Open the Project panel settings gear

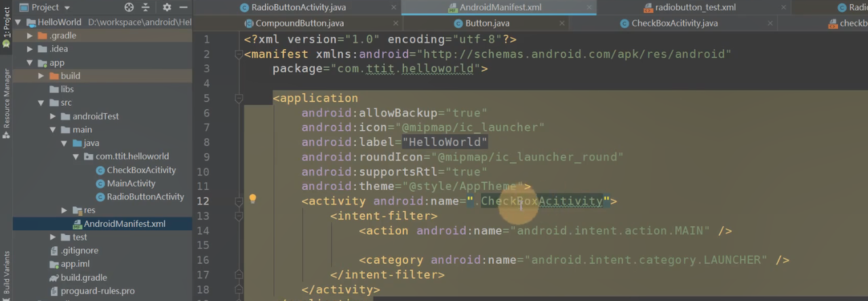167,7
